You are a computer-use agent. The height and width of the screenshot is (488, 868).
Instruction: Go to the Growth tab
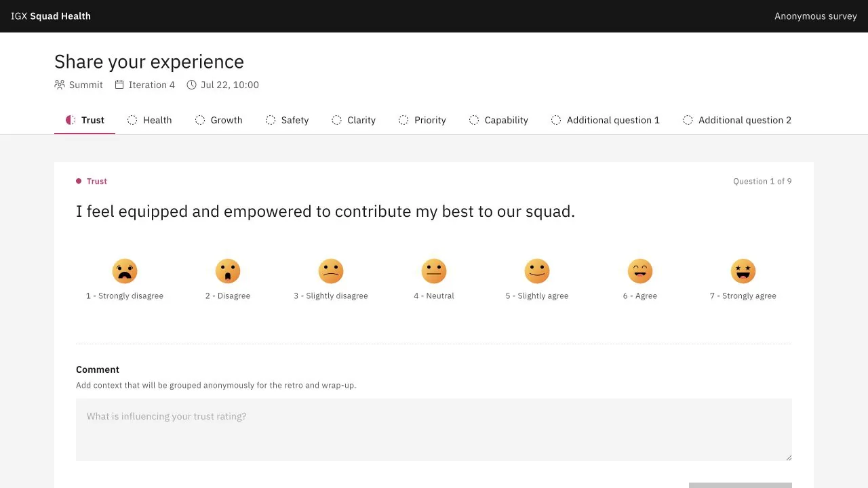click(218, 120)
